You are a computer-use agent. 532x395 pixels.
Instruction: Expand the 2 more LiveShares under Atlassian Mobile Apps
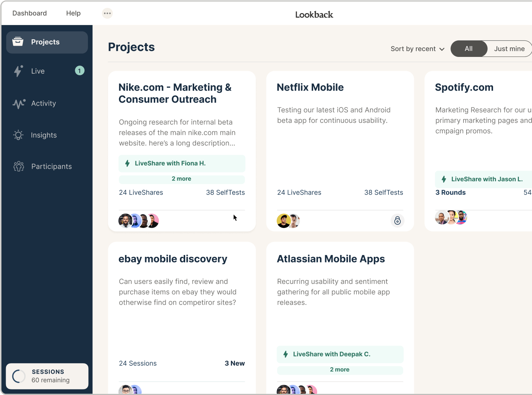pyautogui.click(x=340, y=370)
